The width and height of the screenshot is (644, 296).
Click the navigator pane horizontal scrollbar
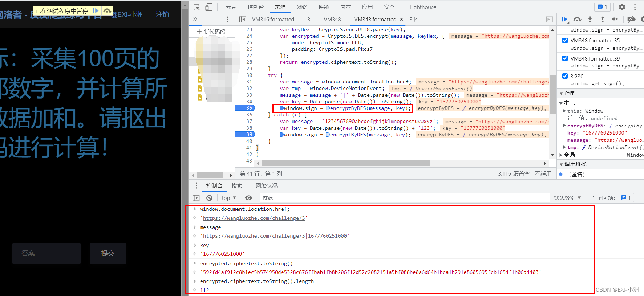pyautogui.click(x=210, y=175)
